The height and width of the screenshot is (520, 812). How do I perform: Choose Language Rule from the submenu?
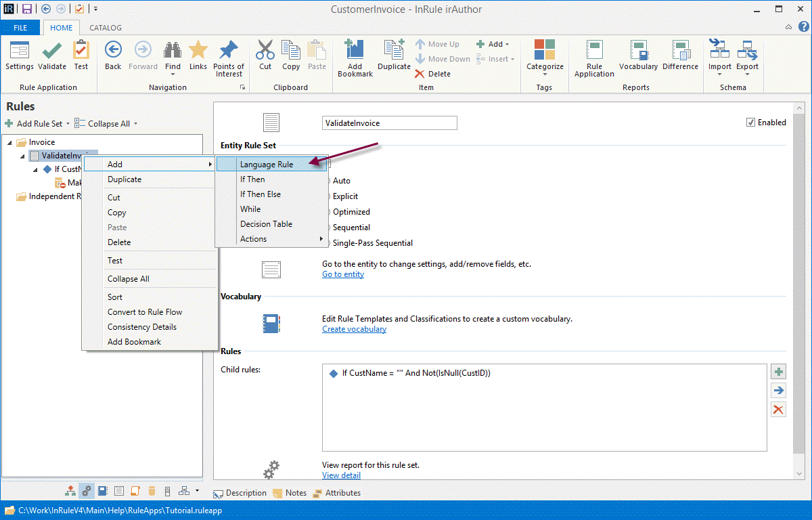click(x=267, y=165)
